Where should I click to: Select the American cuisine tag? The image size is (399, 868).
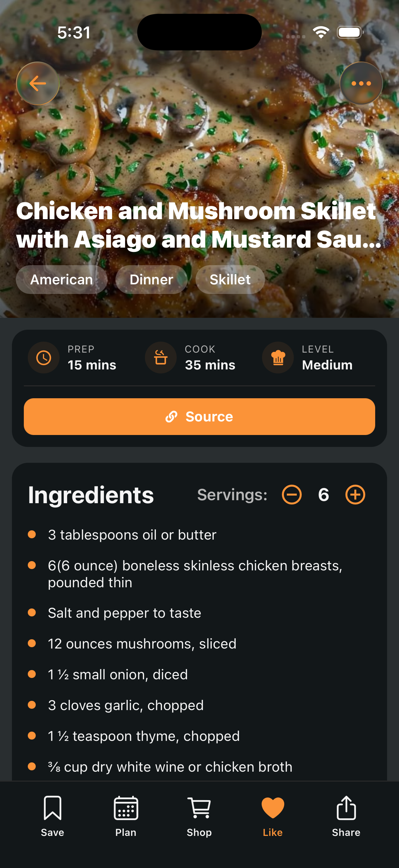click(62, 279)
